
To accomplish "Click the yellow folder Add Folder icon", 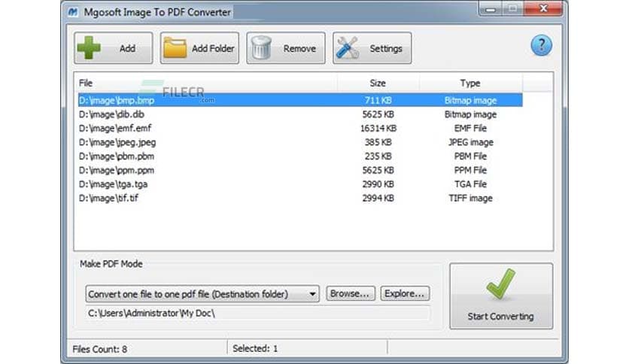I will pyautogui.click(x=175, y=47).
